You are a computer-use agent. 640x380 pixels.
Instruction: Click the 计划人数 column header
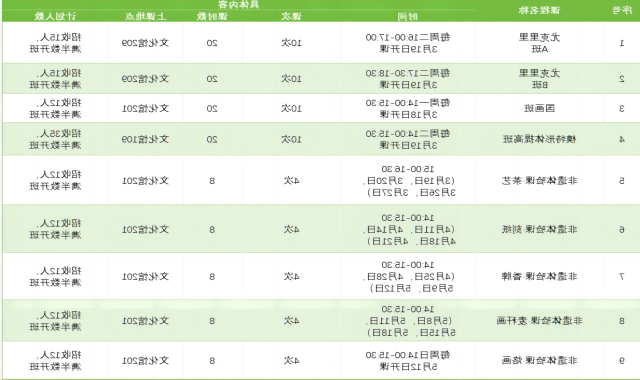tap(55, 16)
